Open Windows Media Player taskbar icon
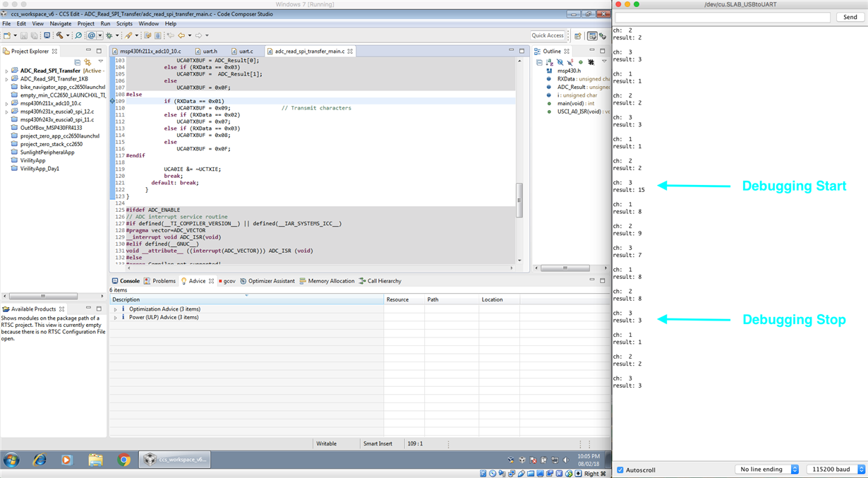This screenshot has width=868, height=478. point(67,460)
